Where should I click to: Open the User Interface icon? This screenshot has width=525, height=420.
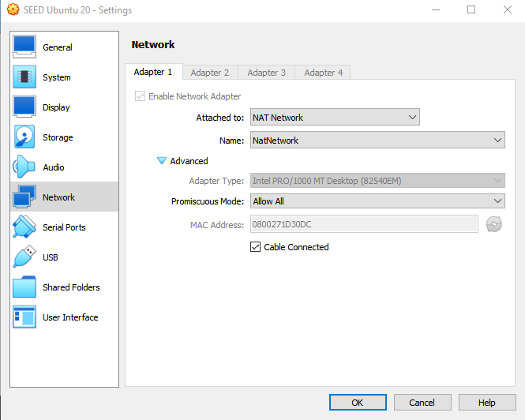click(24, 317)
